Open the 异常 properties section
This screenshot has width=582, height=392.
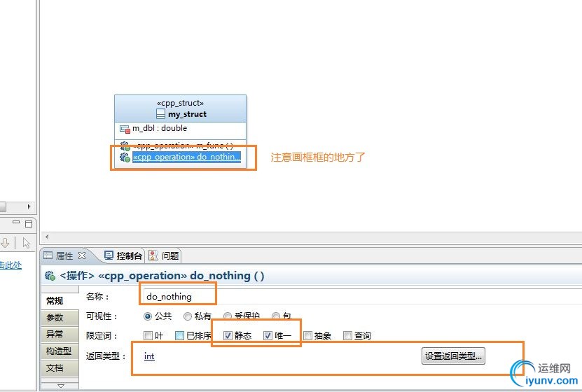[x=60, y=334]
